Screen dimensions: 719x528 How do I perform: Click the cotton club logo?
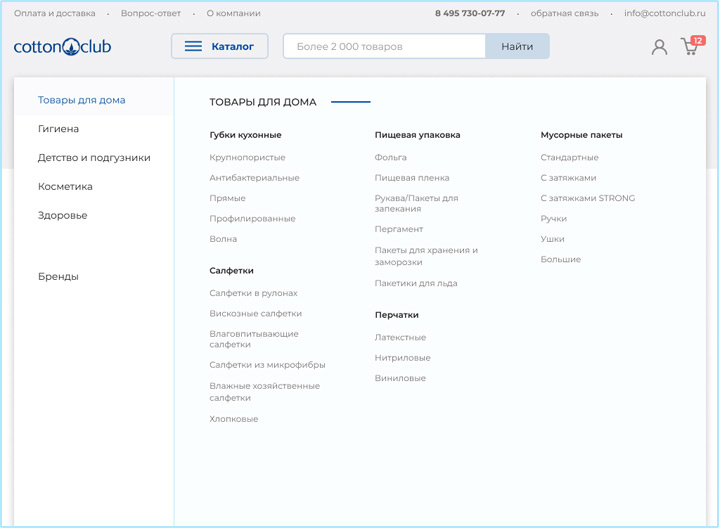(x=62, y=46)
